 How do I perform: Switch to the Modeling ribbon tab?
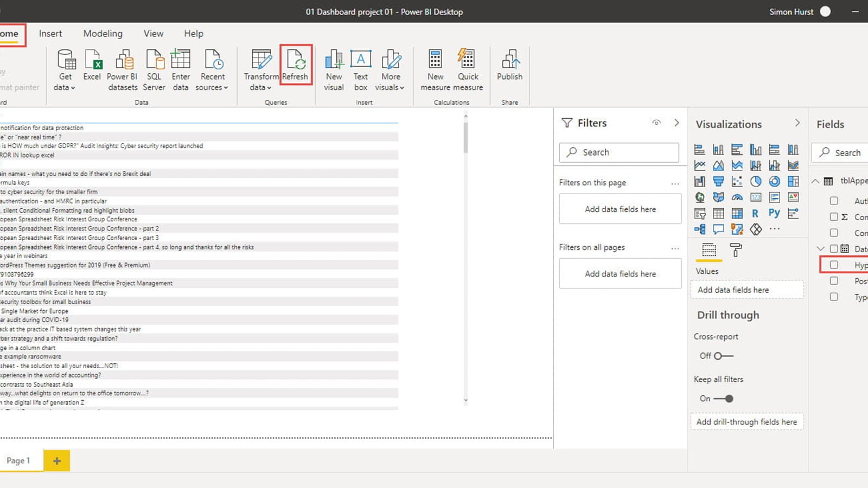(x=103, y=34)
